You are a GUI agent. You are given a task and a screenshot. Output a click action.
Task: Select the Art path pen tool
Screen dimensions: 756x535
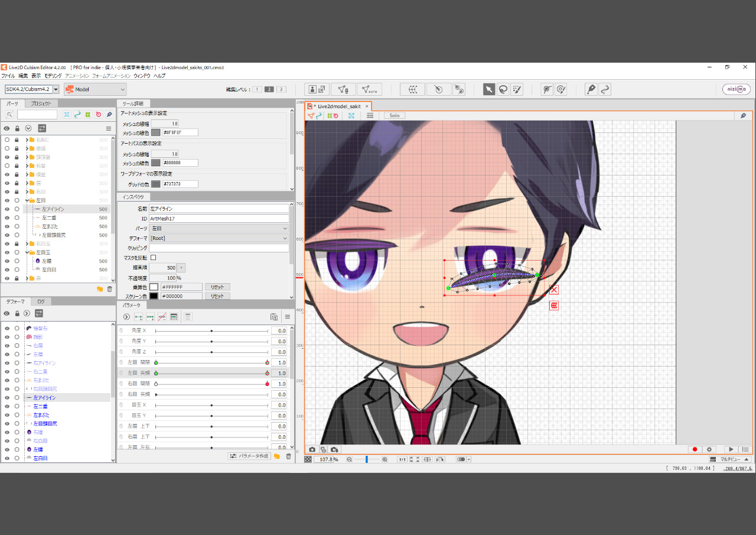tap(591, 89)
